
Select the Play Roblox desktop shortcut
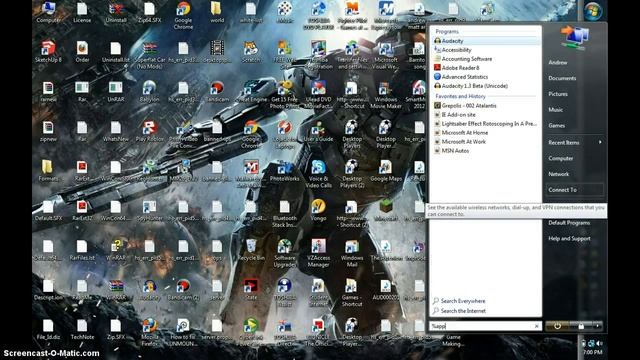click(149, 131)
